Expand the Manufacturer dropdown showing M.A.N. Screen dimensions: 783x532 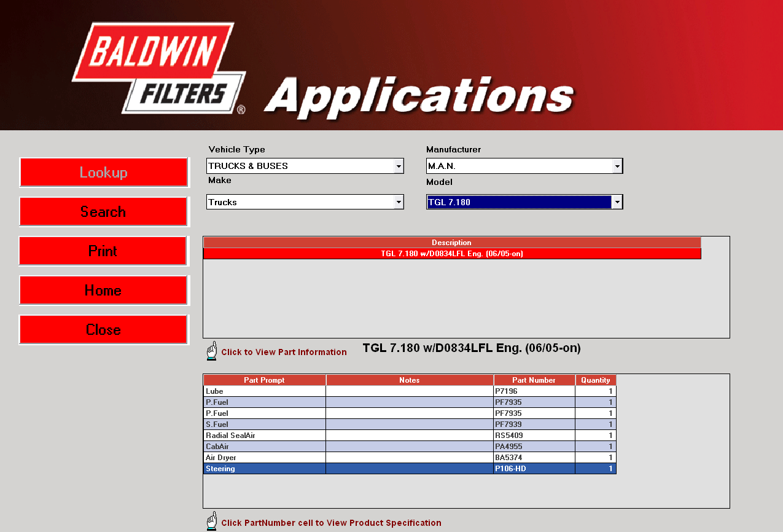point(617,166)
